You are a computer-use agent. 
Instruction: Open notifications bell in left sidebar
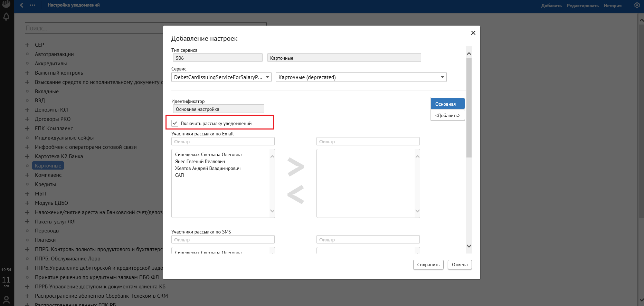pos(6,17)
